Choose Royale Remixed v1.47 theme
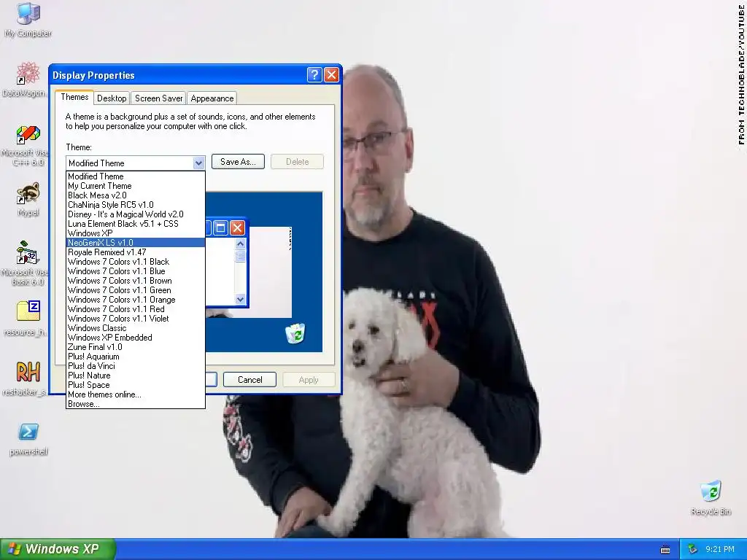 tap(136, 252)
